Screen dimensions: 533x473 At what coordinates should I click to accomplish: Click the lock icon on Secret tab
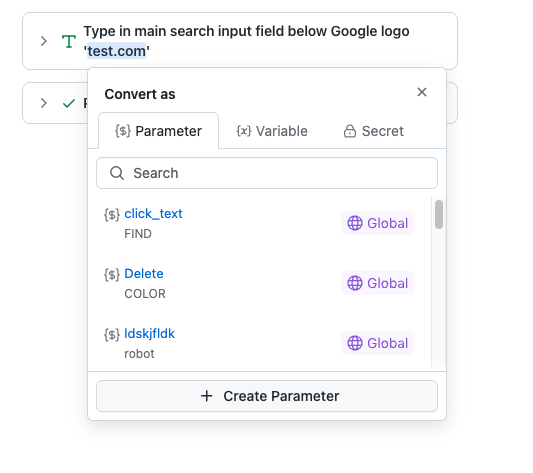pos(350,131)
